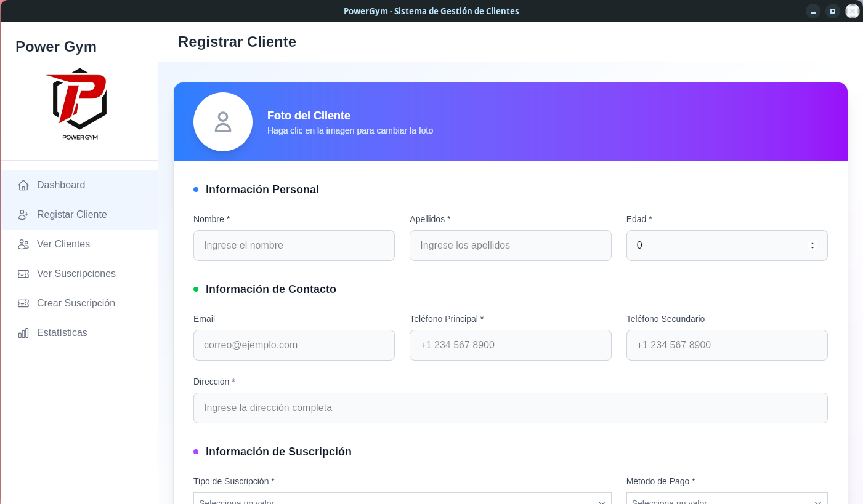Click the Información de Suscripción heading
The image size is (863, 504).
point(278,452)
